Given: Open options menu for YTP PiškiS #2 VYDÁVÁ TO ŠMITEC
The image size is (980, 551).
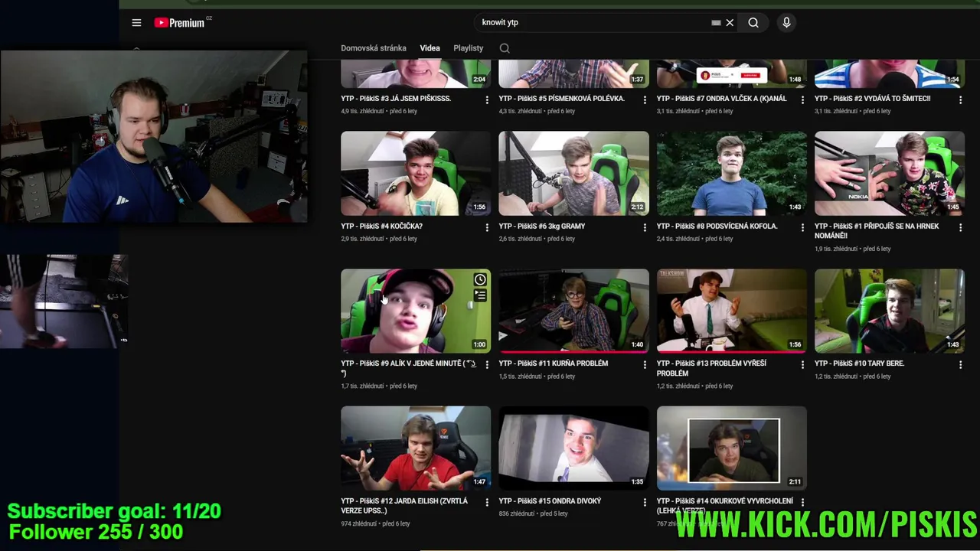Looking at the screenshot, I should coord(960,99).
